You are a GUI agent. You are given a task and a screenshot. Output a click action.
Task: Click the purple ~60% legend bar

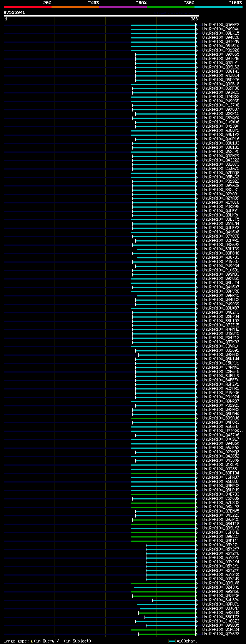pyautogui.click(x=123, y=7)
